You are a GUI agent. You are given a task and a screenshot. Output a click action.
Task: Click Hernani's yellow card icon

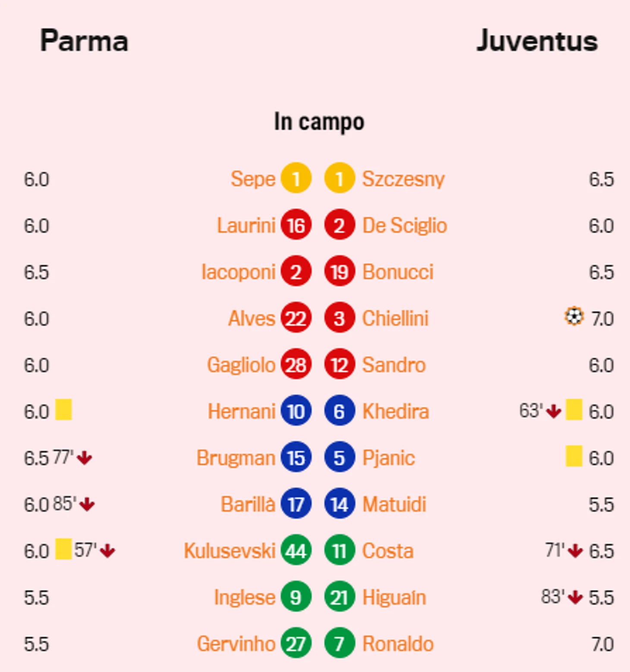[x=63, y=409]
